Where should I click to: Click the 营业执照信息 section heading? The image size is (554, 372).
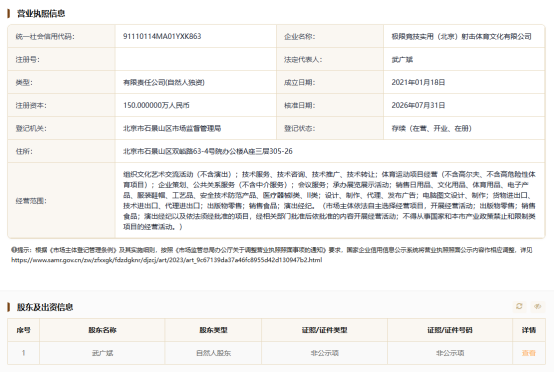coord(41,13)
